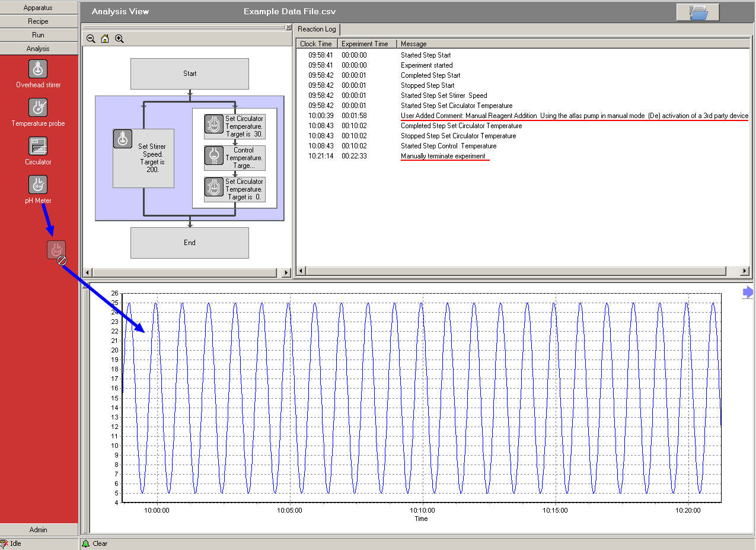The width and height of the screenshot is (756, 550).
Task: Zoom in the recipe diagram
Action: [119, 39]
